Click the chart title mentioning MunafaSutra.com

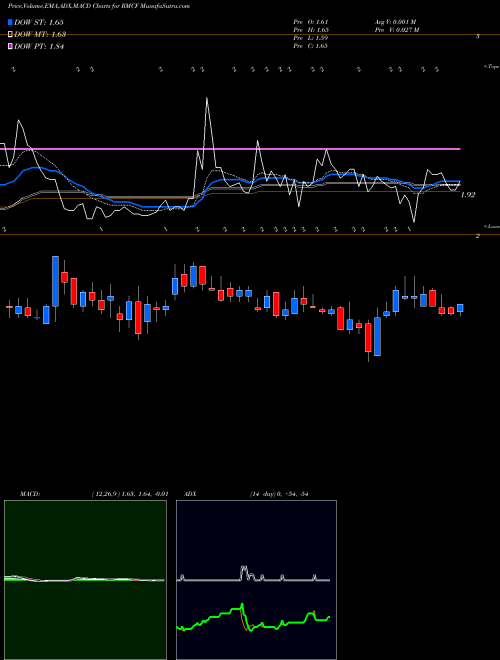click(99, 6)
